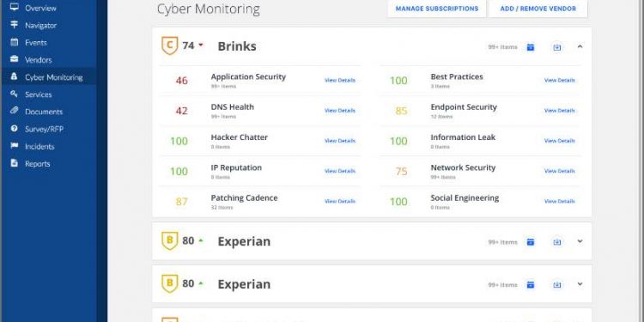Image resolution: width=644 pixels, height=322 pixels.
Task: Click the Navigator signpost icon
Action: click(x=15, y=25)
